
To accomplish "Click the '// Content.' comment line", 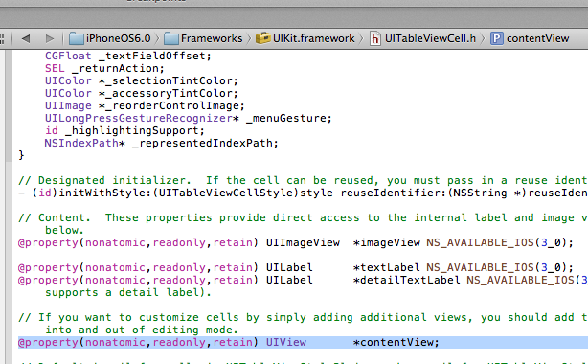I will click(x=303, y=218).
